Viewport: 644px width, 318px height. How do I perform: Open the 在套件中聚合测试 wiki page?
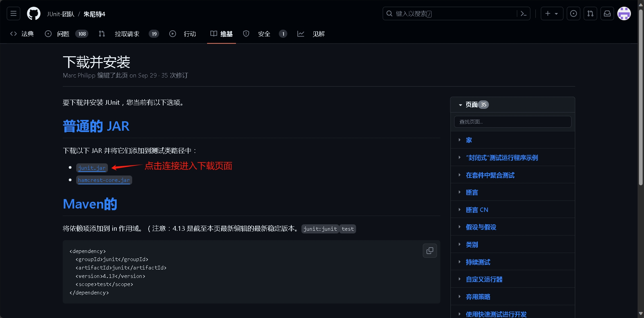pos(490,175)
